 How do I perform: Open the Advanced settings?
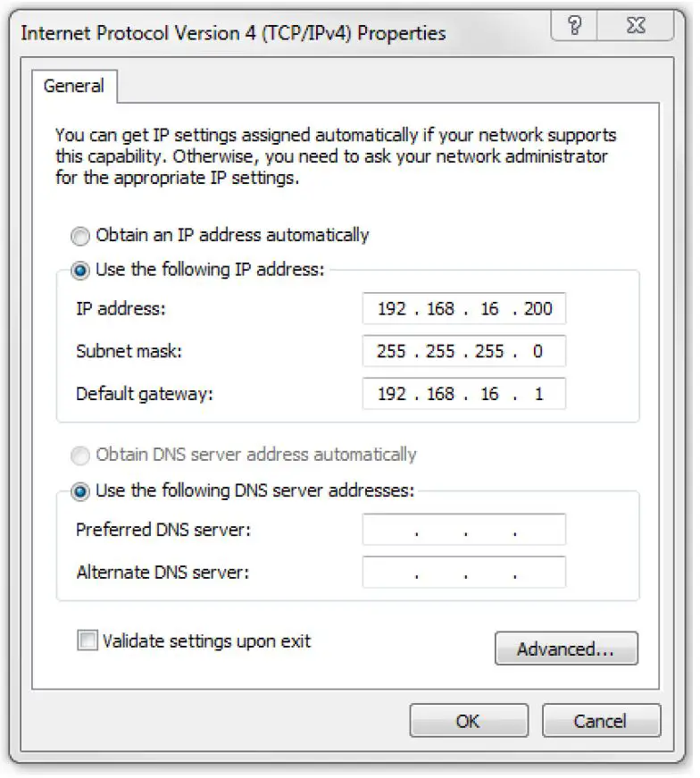[x=567, y=648]
